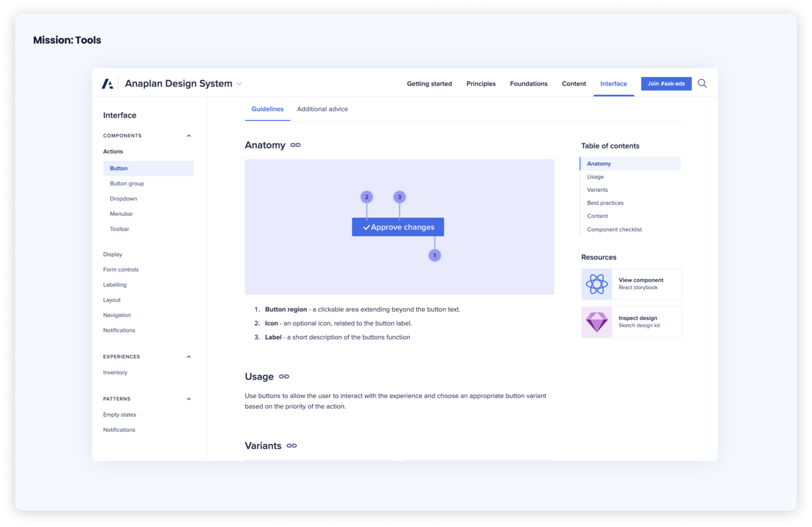Click the React storybook atom icon
This screenshot has height=527, width=812.
coord(597,284)
